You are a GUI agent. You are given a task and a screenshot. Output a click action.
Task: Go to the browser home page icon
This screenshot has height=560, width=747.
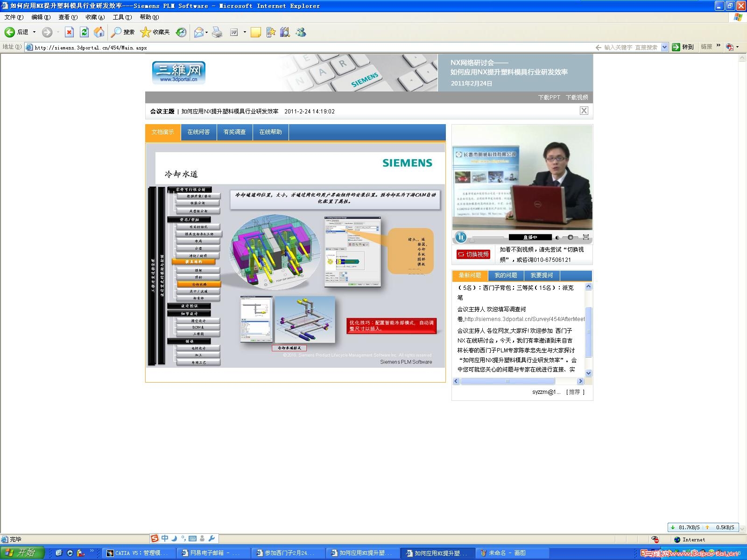tap(99, 32)
